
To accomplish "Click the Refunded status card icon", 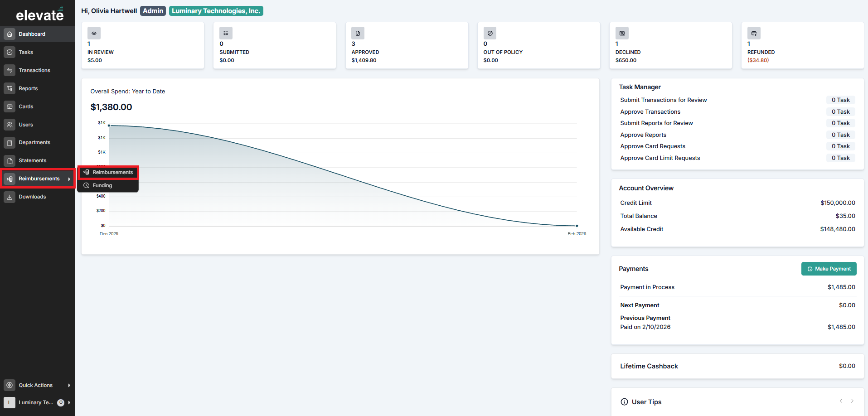I will pyautogui.click(x=754, y=33).
